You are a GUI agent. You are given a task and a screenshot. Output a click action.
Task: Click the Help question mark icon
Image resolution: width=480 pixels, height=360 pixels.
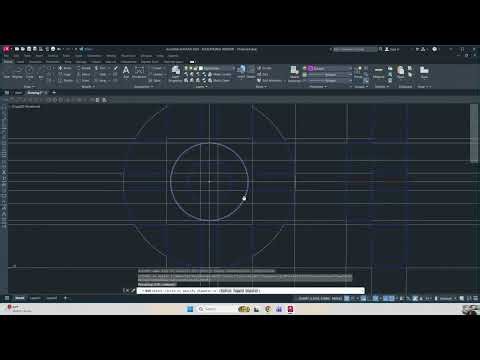[435, 49]
